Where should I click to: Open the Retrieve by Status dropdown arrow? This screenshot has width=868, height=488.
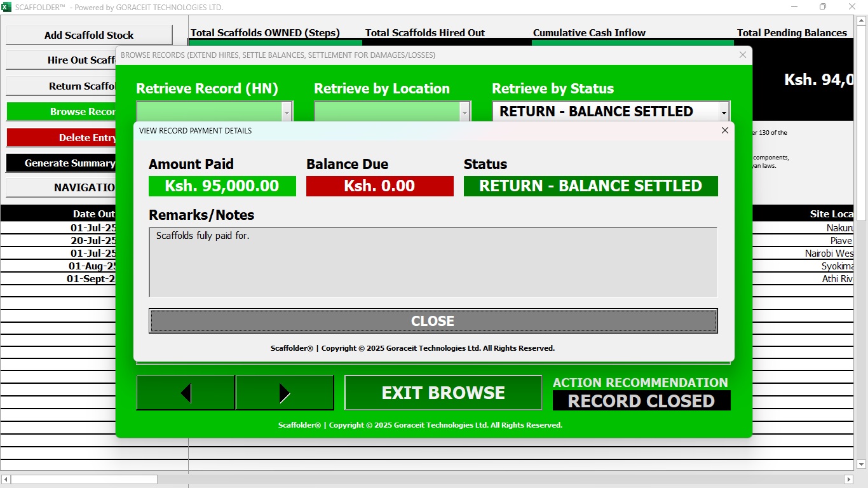point(723,112)
